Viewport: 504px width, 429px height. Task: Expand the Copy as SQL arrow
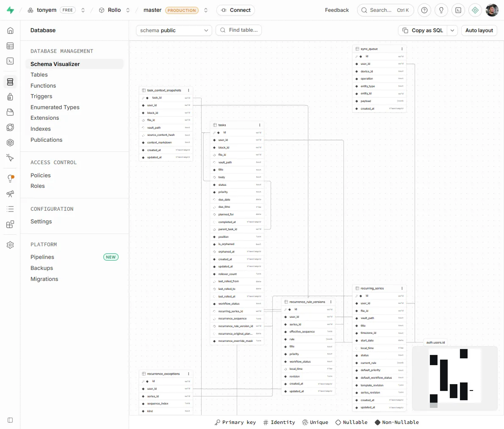point(452,30)
